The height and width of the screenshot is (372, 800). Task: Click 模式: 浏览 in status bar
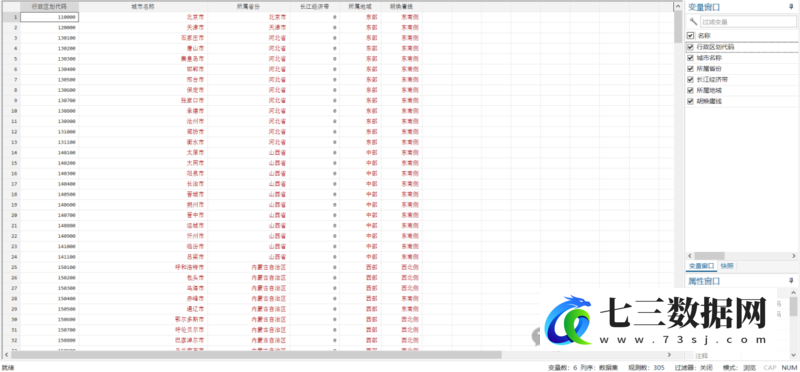click(739, 367)
